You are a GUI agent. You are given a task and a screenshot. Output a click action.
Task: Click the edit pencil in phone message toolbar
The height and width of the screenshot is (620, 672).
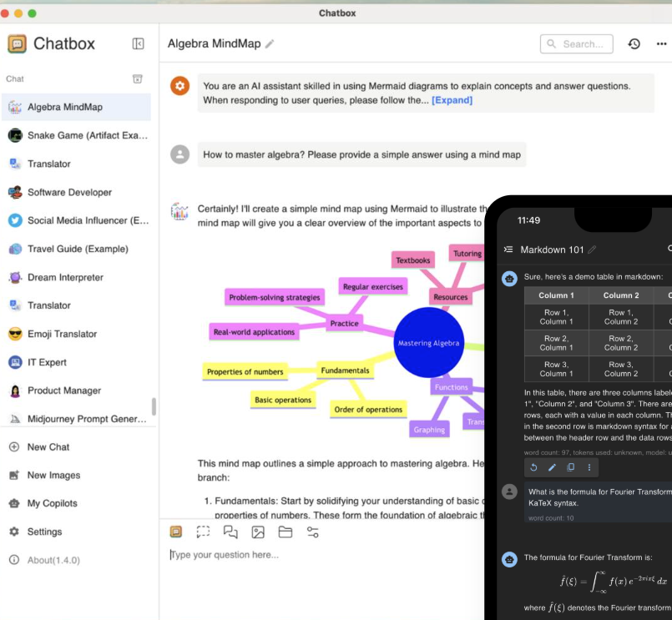[552, 467]
